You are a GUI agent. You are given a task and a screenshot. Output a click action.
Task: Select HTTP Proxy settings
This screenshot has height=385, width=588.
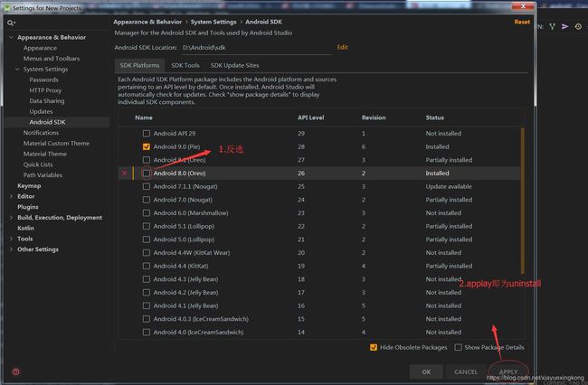click(x=45, y=90)
